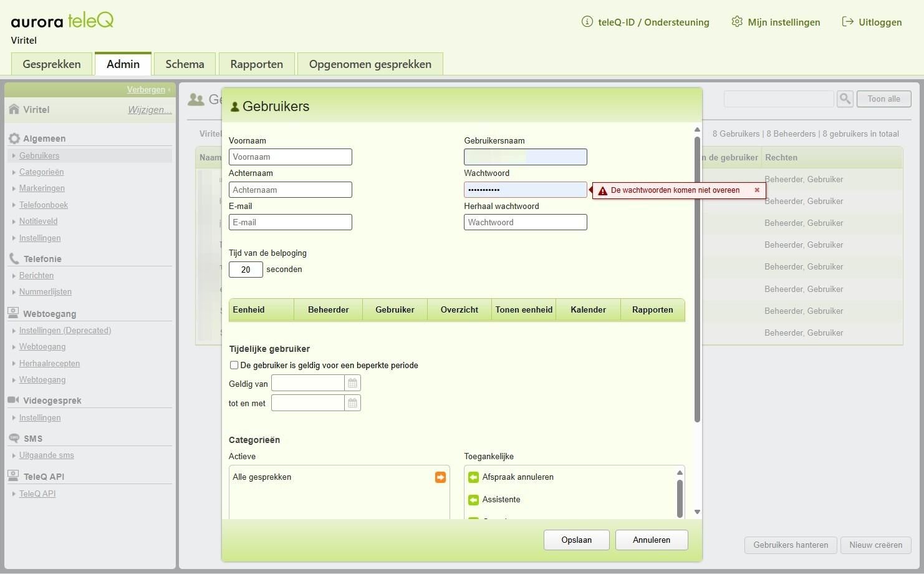Click green arrow beside Assistente
Image resolution: width=924 pixels, height=574 pixels.
[473, 500]
